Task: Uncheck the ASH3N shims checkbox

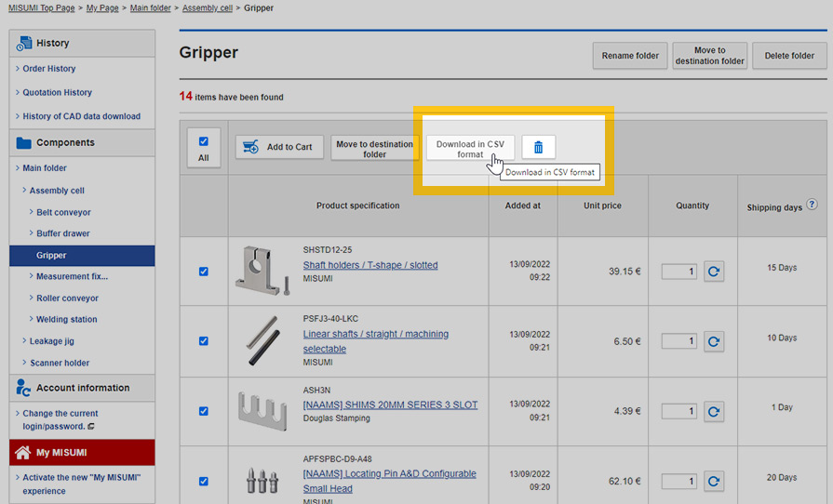Action: pyautogui.click(x=204, y=411)
